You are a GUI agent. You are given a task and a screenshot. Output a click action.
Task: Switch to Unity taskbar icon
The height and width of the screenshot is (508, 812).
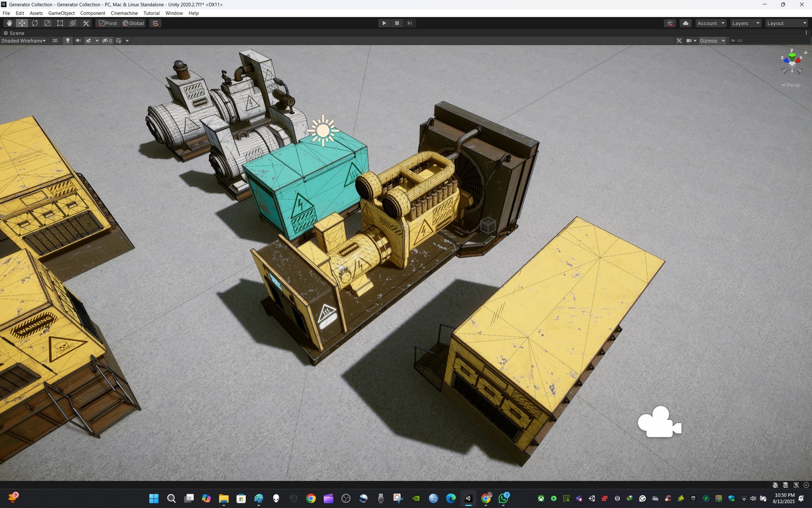(x=468, y=499)
